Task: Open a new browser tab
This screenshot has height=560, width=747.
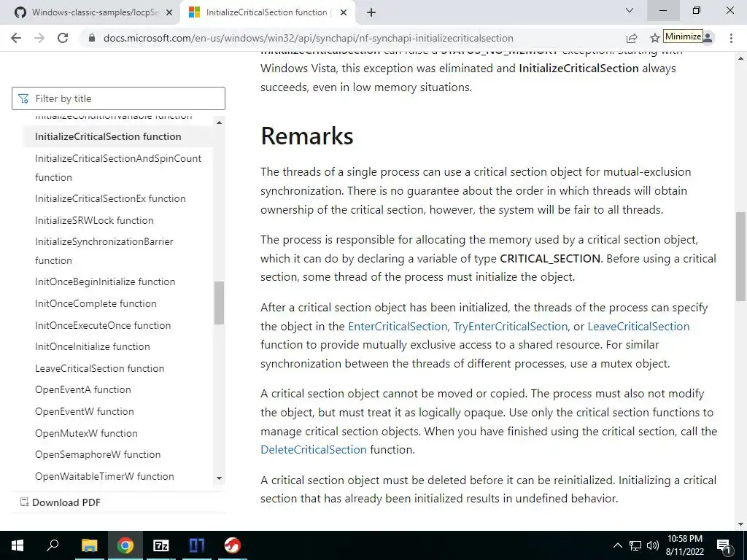Action: point(371,12)
